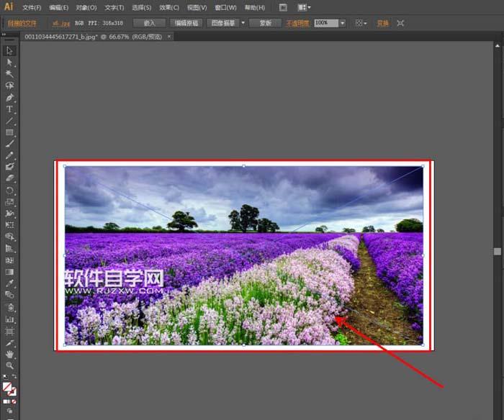Reset to default fill and stroke
Image resolution: width=504 pixels, height=420 pixels.
pos(5,376)
